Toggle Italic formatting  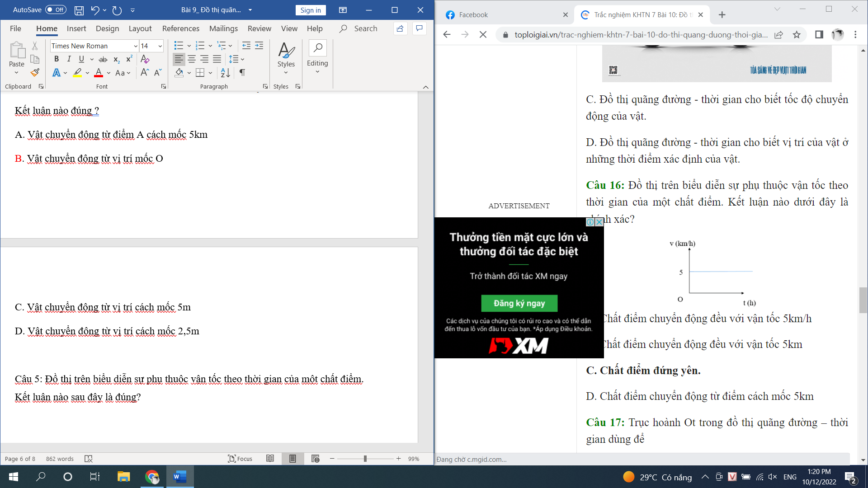coord(69,59)
